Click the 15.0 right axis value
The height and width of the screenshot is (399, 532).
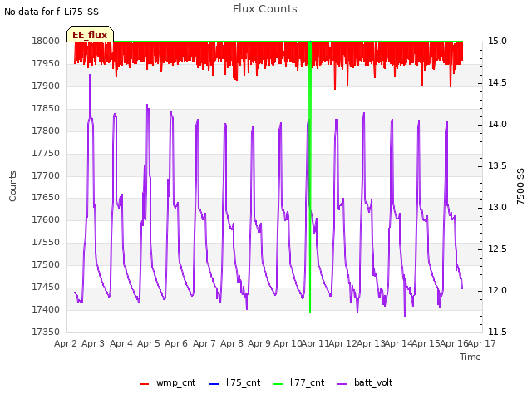point(497,41)
